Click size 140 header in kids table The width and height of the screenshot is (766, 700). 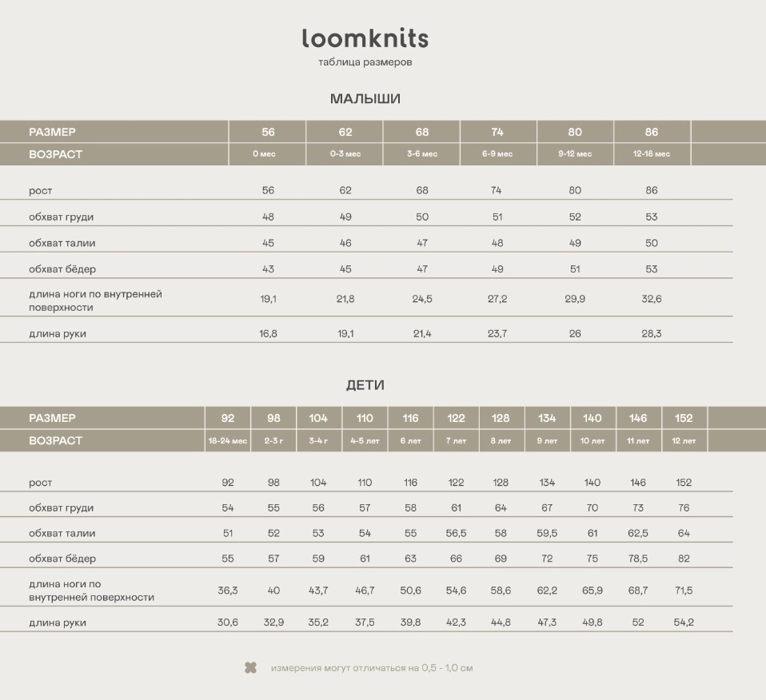point(592,419)
